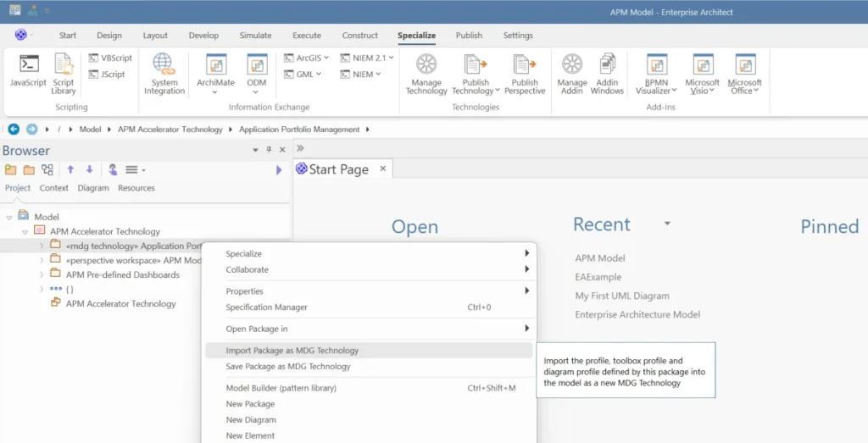Collapse the APM Accelerator Technology node
Screen dimensions: 868x443
pyautogui.click(x=25, y=232)
